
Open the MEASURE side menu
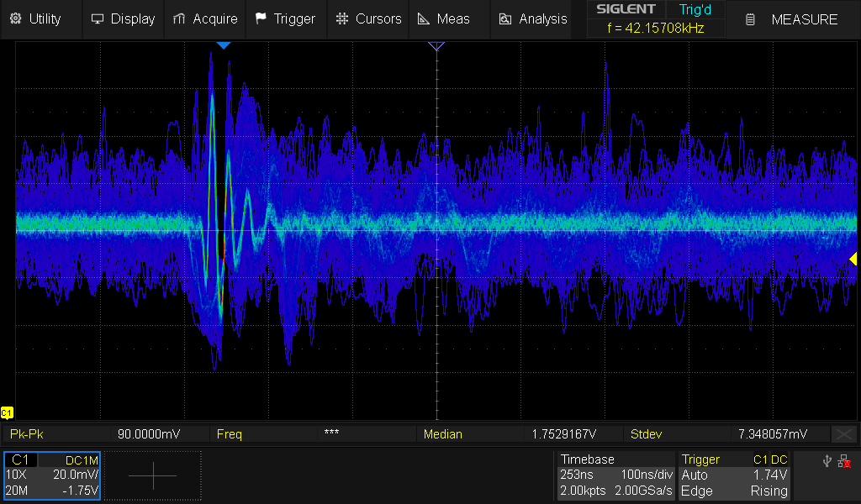click(x=793, y=19)
